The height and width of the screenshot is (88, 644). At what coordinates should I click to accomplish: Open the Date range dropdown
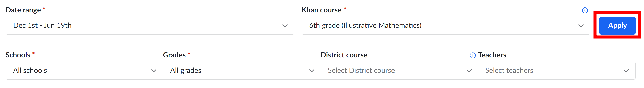click(150, 25)
